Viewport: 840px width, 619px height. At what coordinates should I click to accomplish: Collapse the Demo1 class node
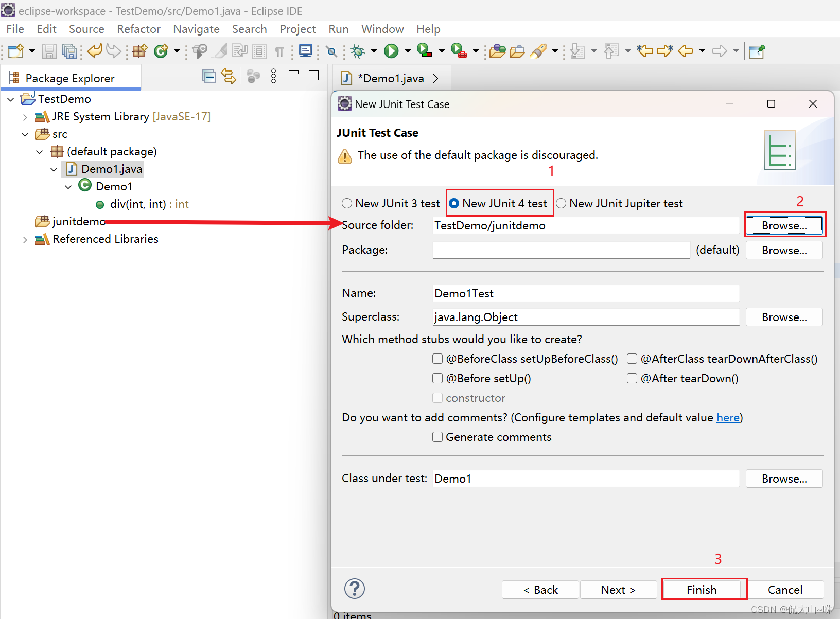68,187
